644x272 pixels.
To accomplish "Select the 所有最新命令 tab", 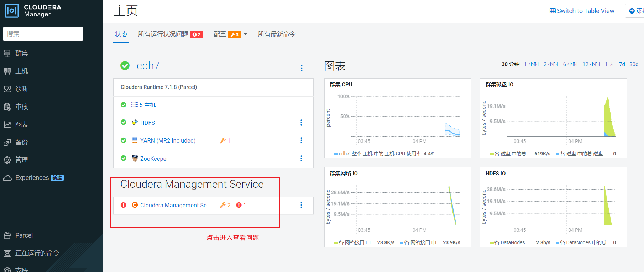I will point(277,34).
